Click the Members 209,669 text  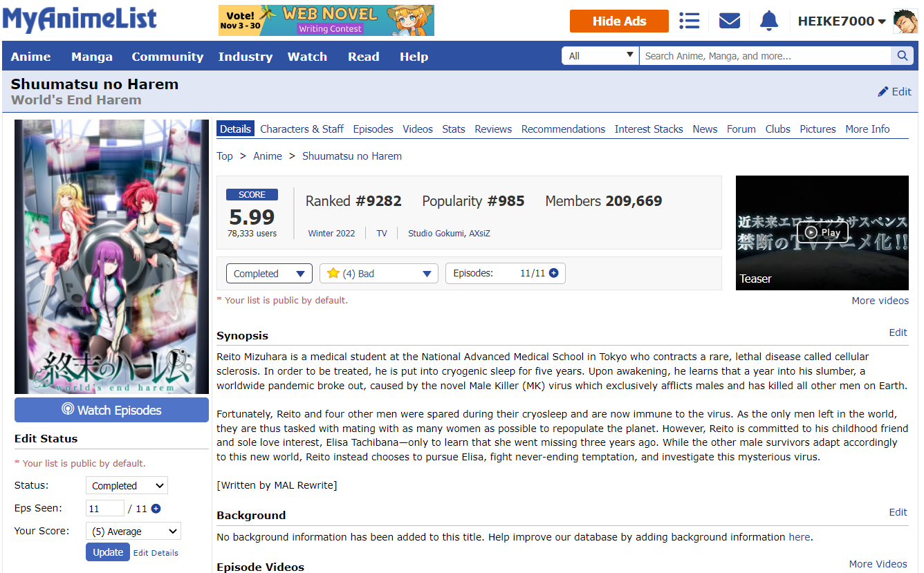[x=604, y=201]
